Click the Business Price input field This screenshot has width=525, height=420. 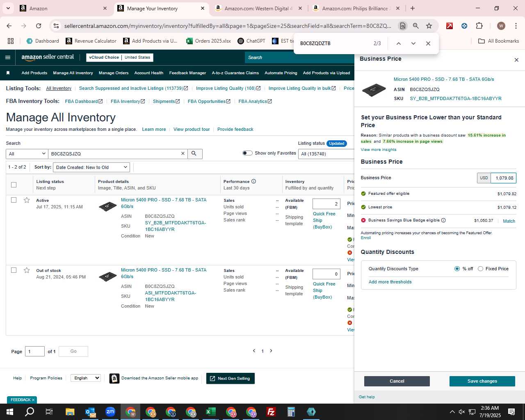[x=504, y=178]
